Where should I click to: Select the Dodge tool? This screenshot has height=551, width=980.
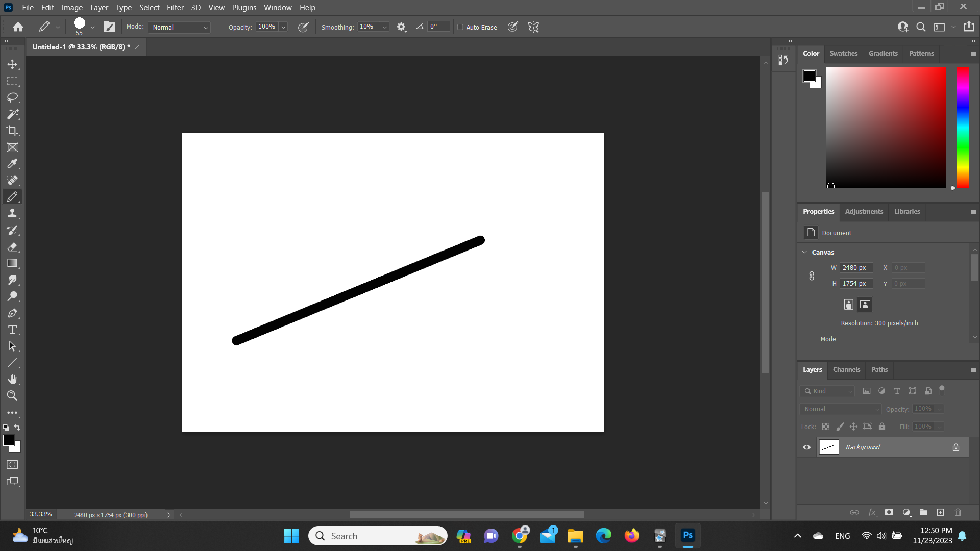pyautogui.click(x=12, y=296)
